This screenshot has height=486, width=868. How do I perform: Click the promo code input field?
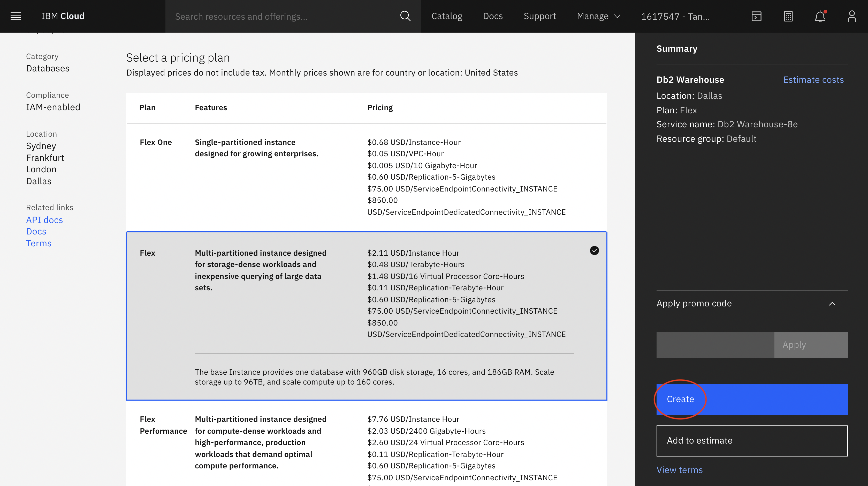[x=715, y=345]
